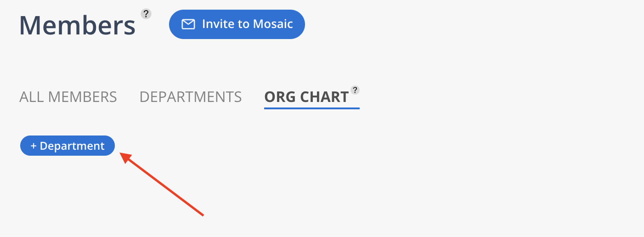The height and width of the screenshot is (237, 644).
Task: Click the "Invite to Mosaic" text label
Action: click(x=248, y=24)
